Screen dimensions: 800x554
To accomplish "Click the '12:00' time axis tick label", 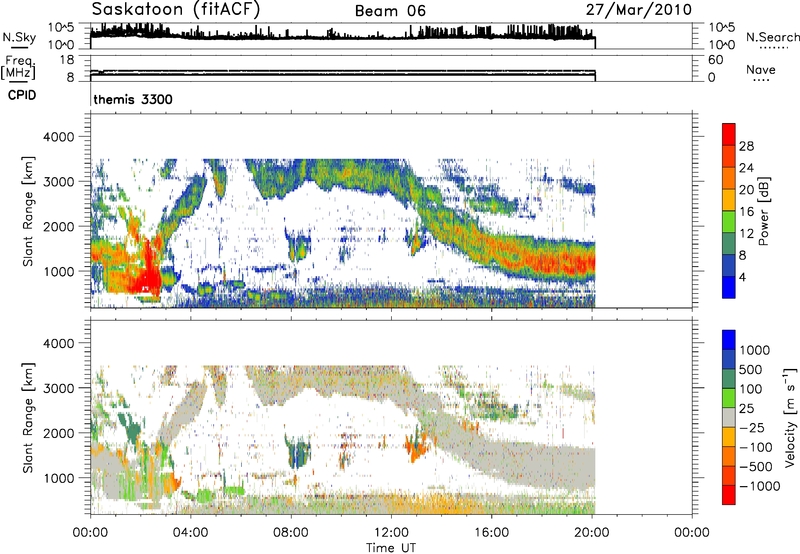I will 391,533.
